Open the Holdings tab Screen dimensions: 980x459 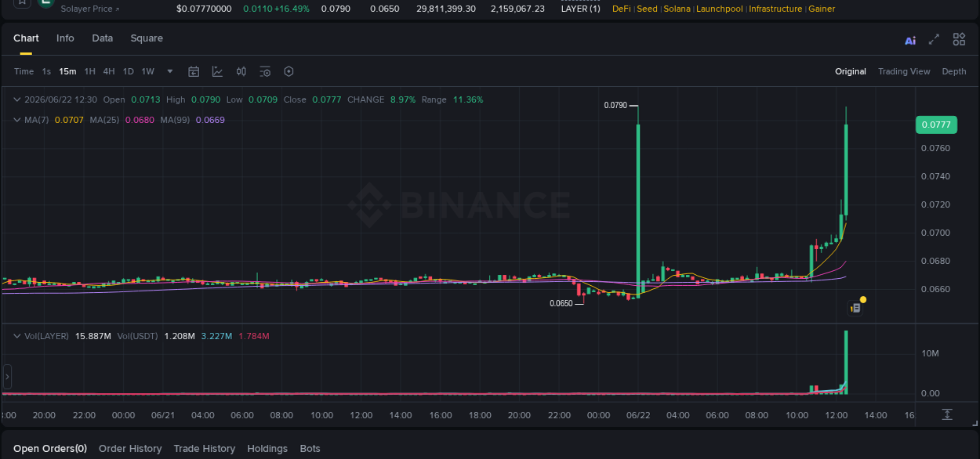click(x=267, y=449)
